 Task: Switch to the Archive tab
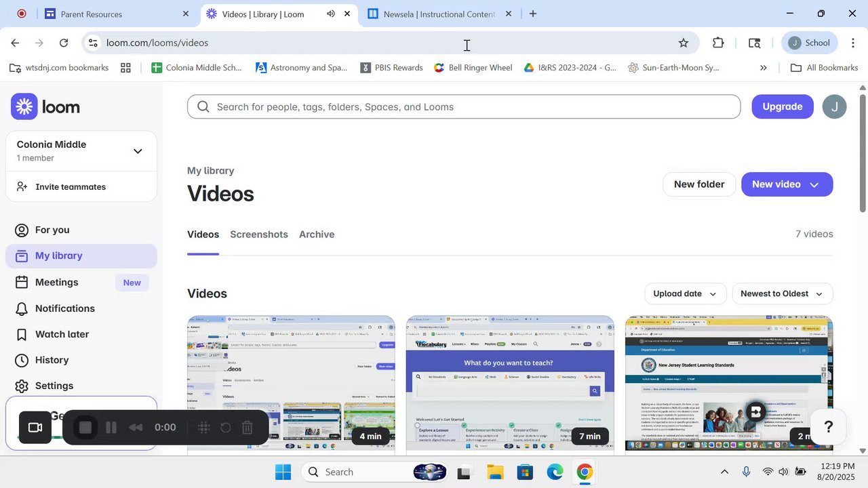pyautogui.click(x=317, y=235)
